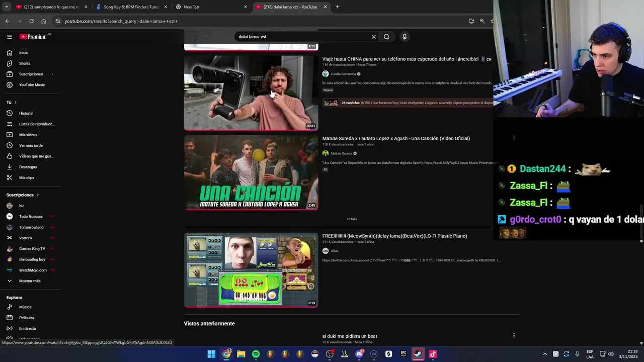Open the YouTube hamburger guide menu
Viewport: 644px width, 362px height.
[9, 37]
